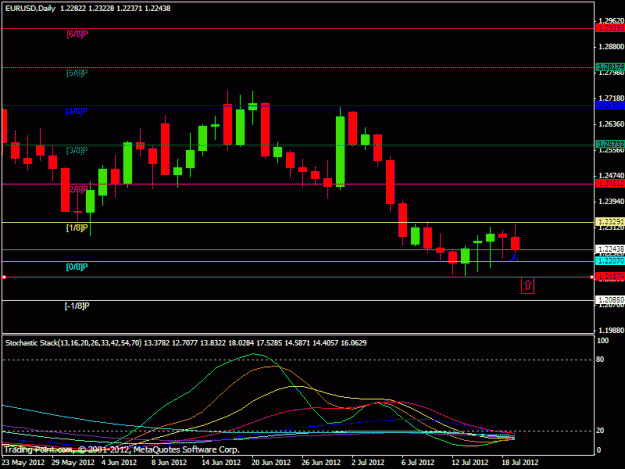
Task: Click the red up-arrow object below the red line
Action: click(527, 285)
